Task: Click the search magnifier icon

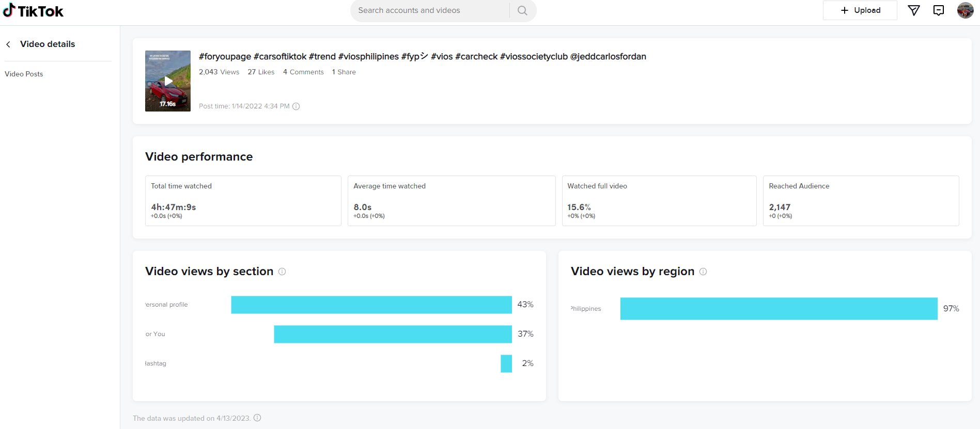Action: point(522,10)
